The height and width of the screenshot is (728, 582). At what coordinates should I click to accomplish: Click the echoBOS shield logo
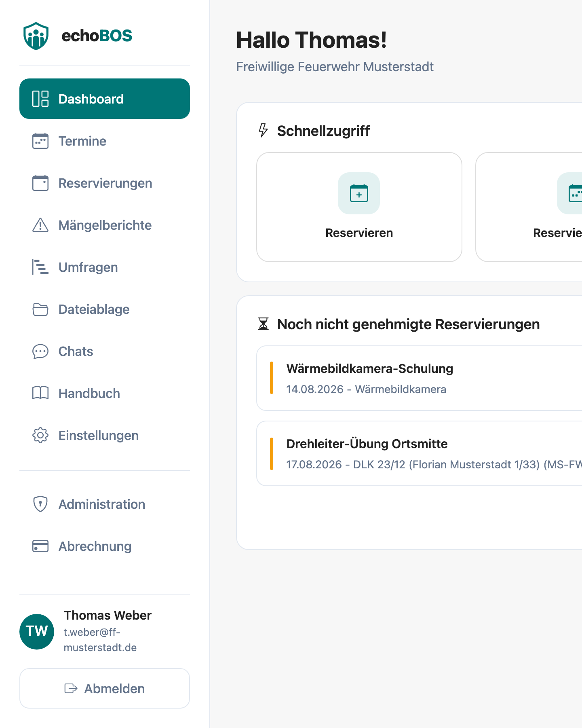point(36,36)
